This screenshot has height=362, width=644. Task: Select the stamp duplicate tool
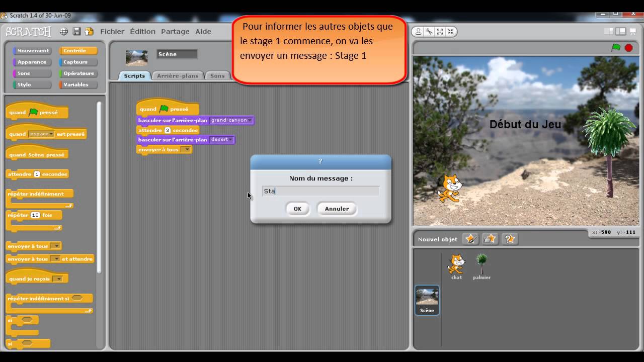(418, 32)
